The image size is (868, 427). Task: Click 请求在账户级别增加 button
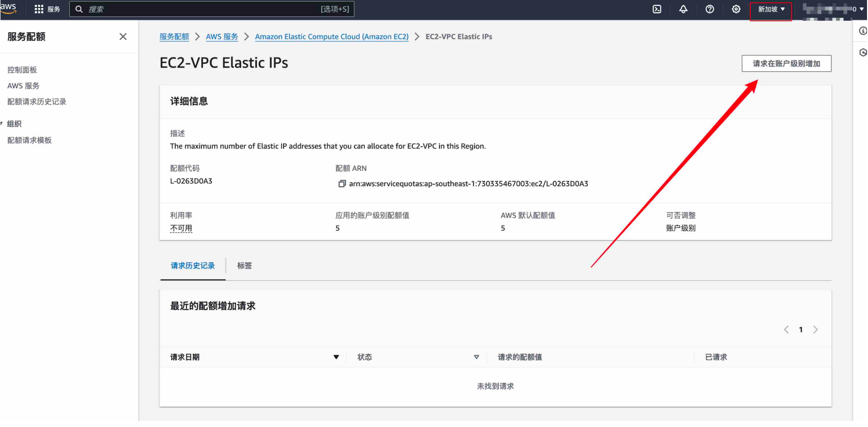pos(786,63)
